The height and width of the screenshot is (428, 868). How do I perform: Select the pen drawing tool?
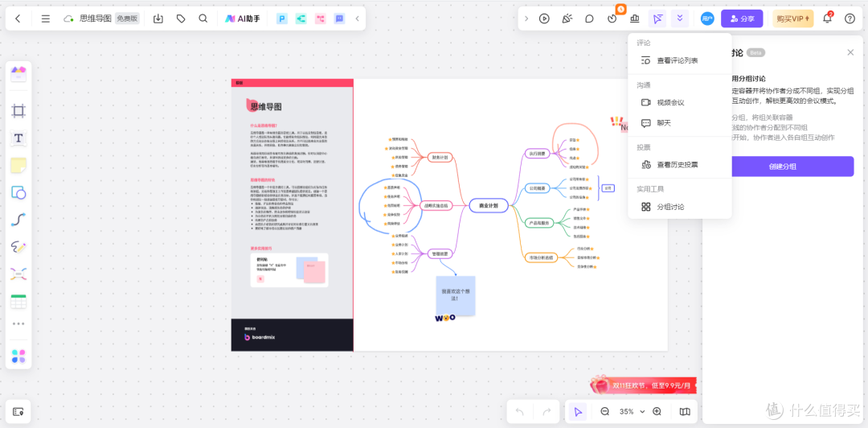[x=18, y=247]
